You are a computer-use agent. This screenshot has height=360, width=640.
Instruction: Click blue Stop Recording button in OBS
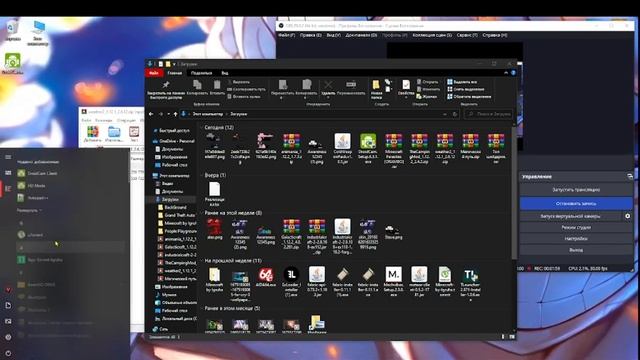[x=576, y=203]
